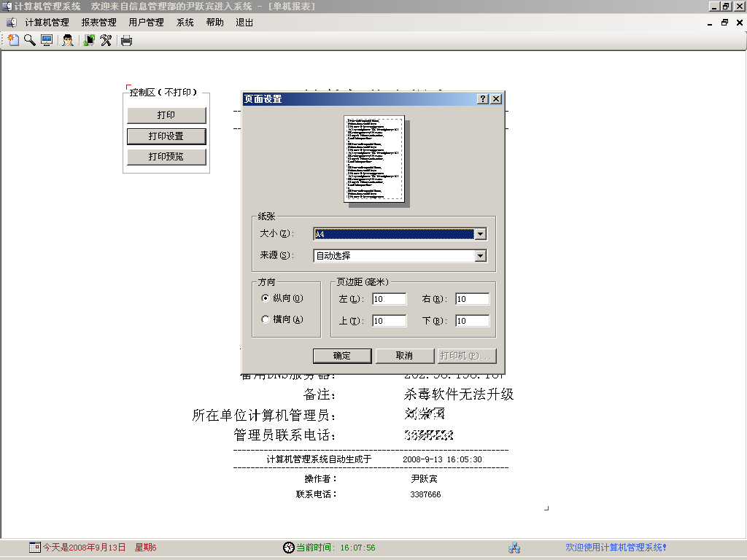Click the left margin 左 input field
The width and height of the screenshot is (747, 560).
pyautogui.click(x=389, y=299)
